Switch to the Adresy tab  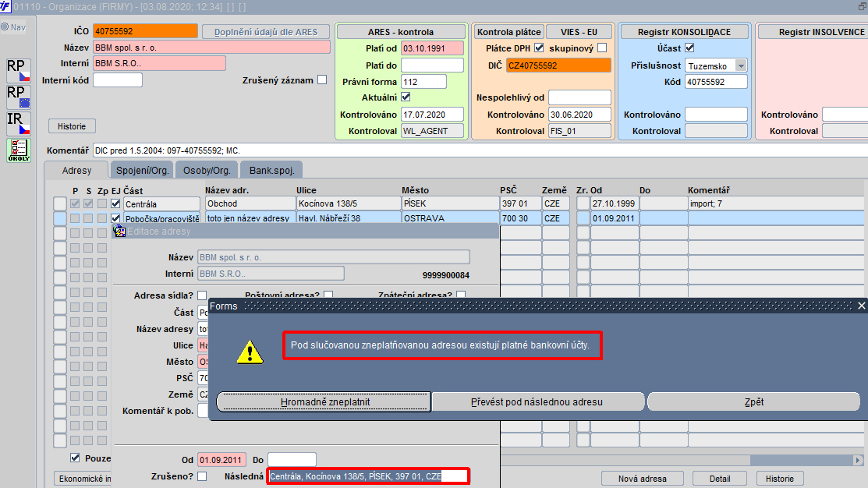76,171
